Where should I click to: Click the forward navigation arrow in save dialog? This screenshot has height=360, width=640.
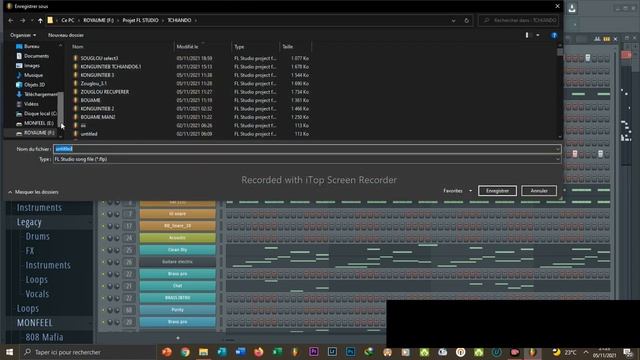click(22, 20)
